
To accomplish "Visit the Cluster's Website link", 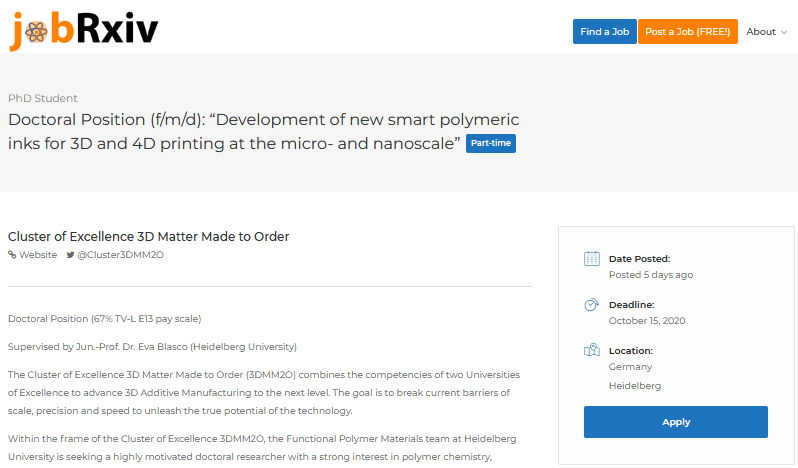I will (38, 255).
